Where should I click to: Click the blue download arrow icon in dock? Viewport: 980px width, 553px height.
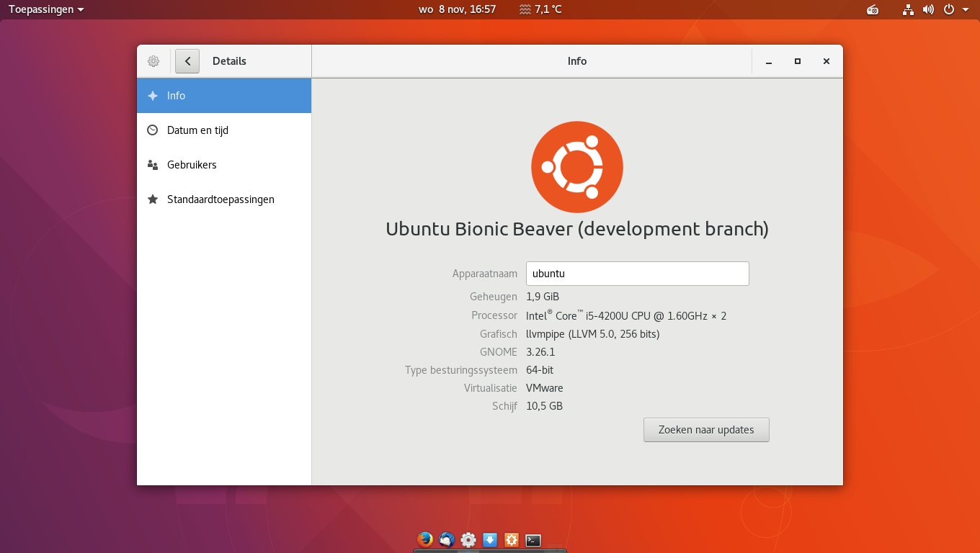click(490, 539)
